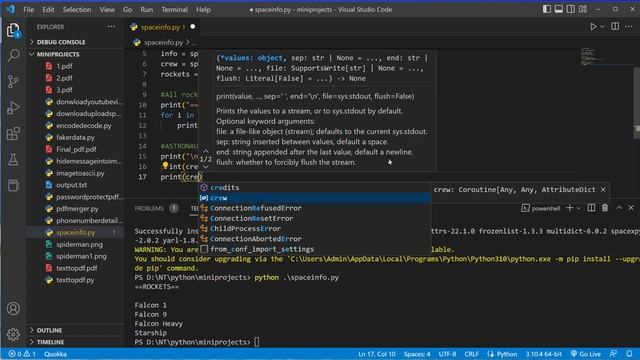Screen dimensions: 640x360
Task: Open the Accounts icon in activity bar
Action: [x=13, y=309]
